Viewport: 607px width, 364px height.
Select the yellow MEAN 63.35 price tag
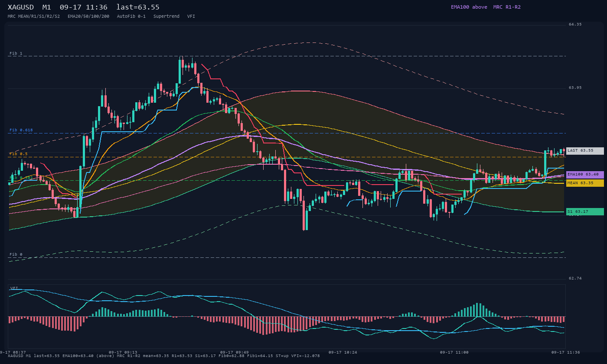pos(585,183)
